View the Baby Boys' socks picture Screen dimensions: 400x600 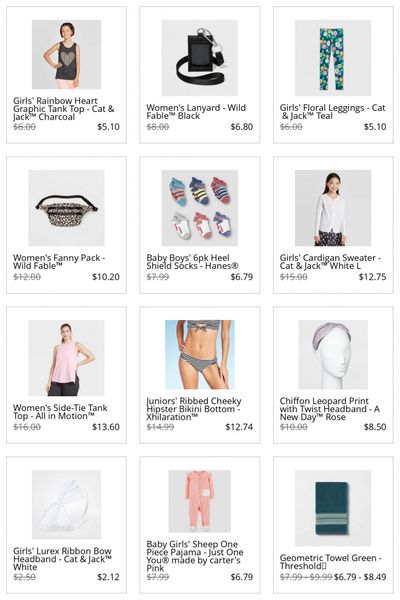click(199, 208)
